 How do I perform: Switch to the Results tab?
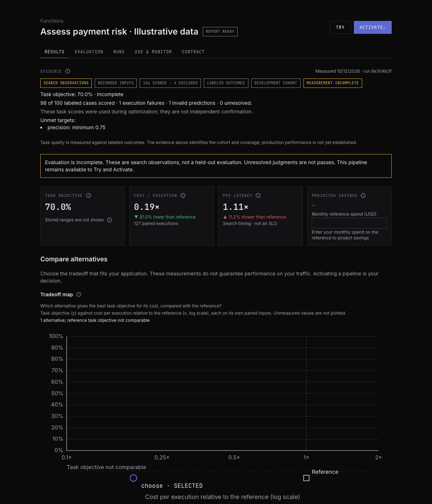[x=55, y=52]
